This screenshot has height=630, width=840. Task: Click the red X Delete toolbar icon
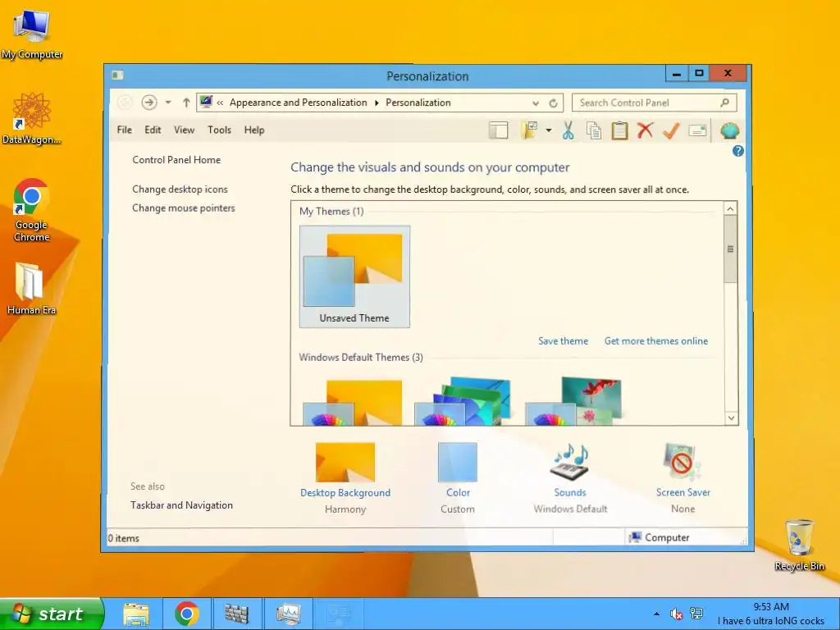click(x=646, y=130)
